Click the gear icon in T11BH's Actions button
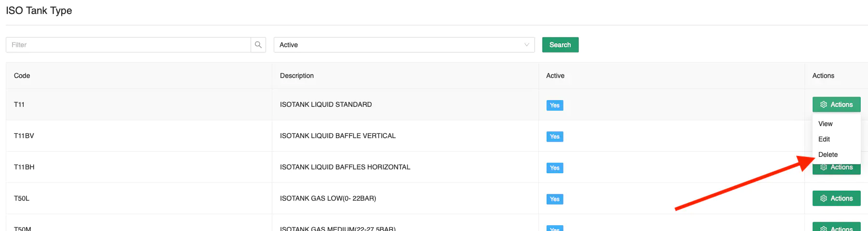 point(823,168)
